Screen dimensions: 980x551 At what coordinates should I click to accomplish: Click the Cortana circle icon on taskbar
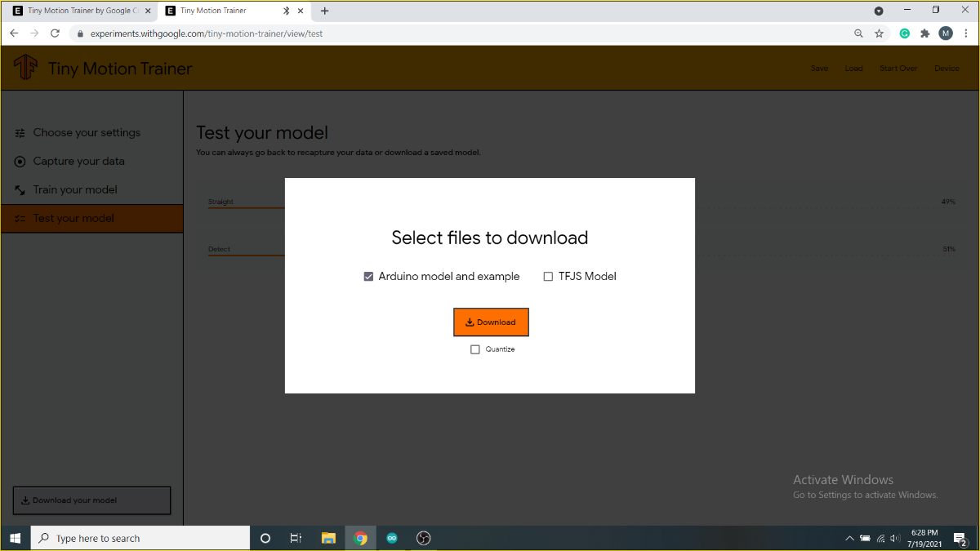click(x=265, y=538)
